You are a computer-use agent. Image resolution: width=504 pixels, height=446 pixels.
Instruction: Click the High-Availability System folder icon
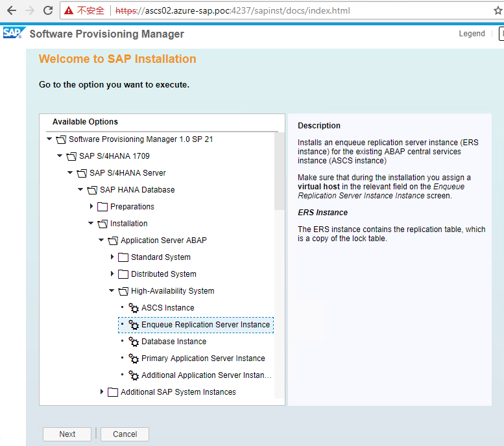coord(123,291)
